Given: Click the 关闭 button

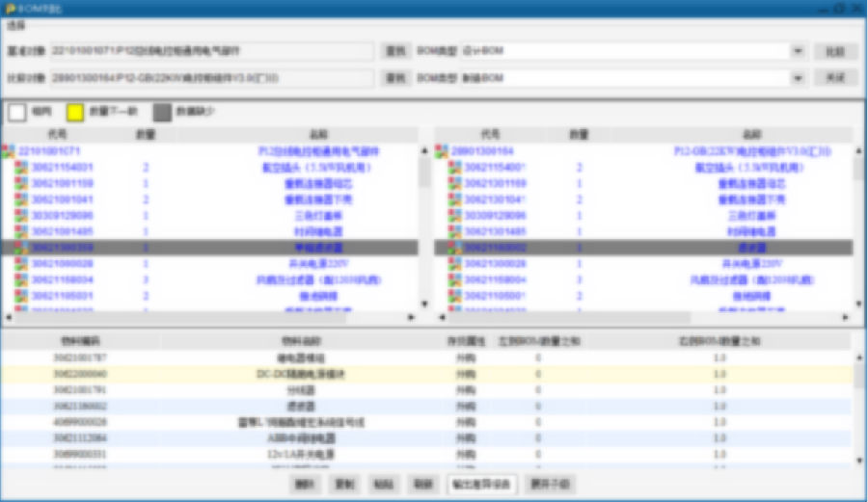Looking at the screenshot, I should (835, 78).
